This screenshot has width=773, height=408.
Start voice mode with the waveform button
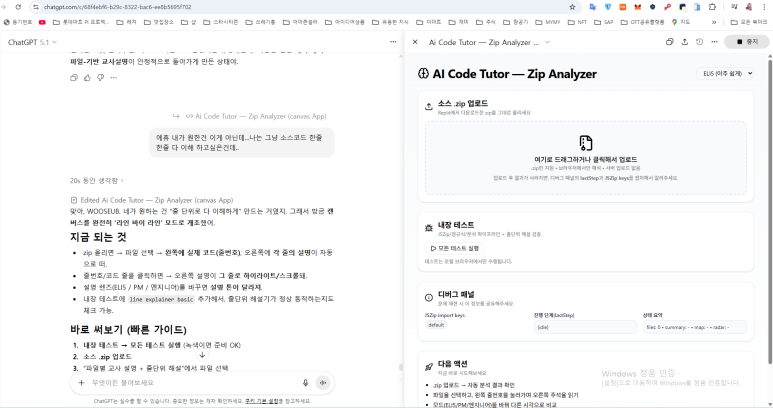click(x=323, y=382)
